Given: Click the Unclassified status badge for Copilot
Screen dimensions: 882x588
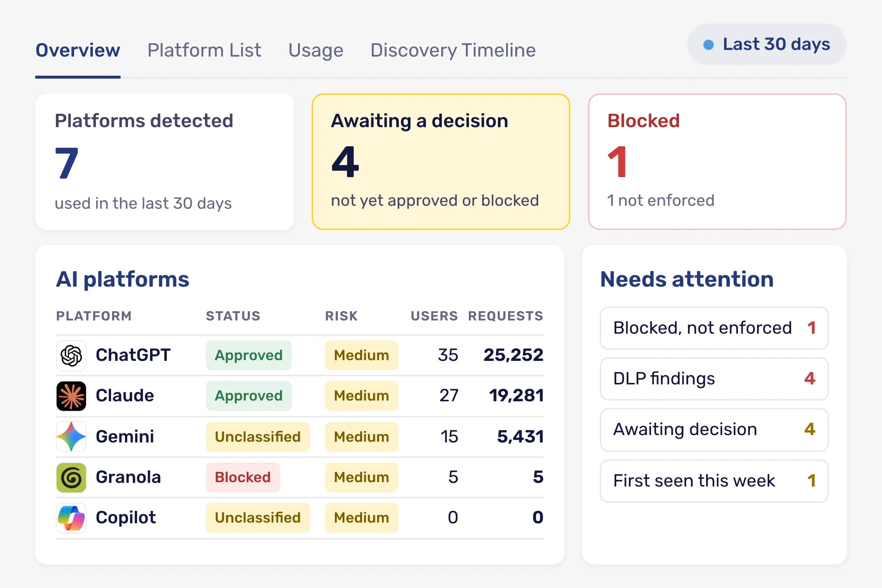Looking at the screenshot, I should point(258,518).
